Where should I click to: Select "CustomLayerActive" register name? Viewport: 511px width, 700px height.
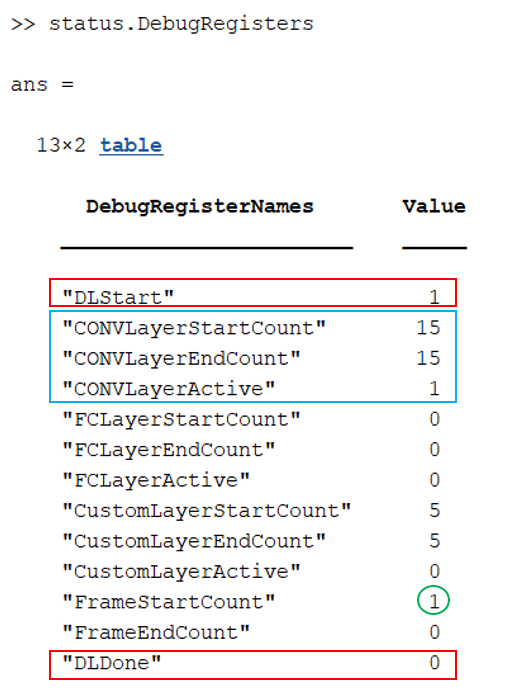coord(181,571)
